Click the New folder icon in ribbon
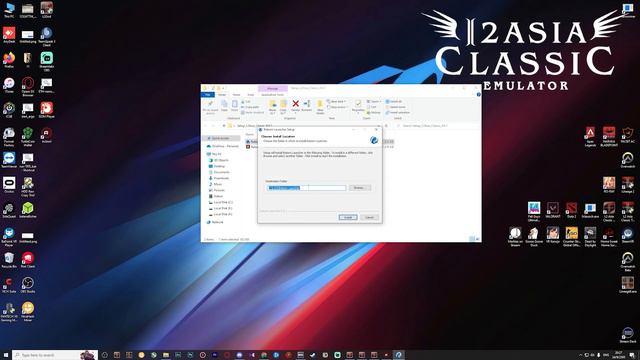Viewport: 640px width, 360px height. (320, 107)
